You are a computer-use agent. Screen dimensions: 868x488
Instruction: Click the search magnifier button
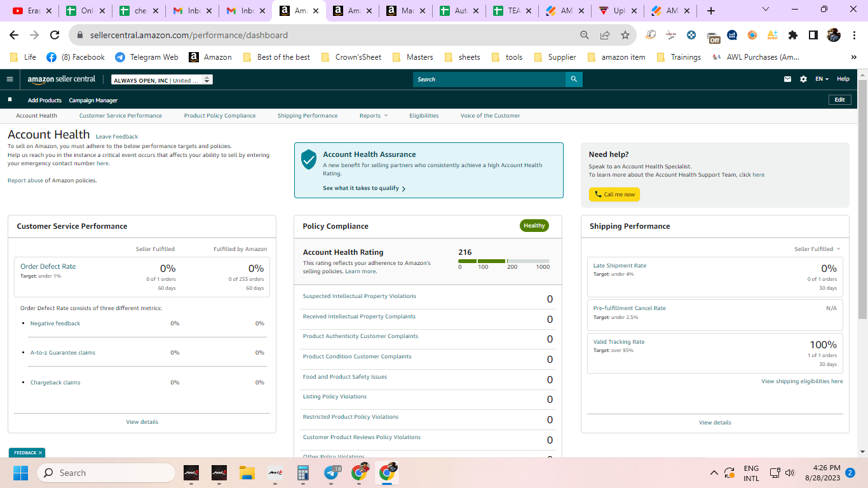coord(574,79)
